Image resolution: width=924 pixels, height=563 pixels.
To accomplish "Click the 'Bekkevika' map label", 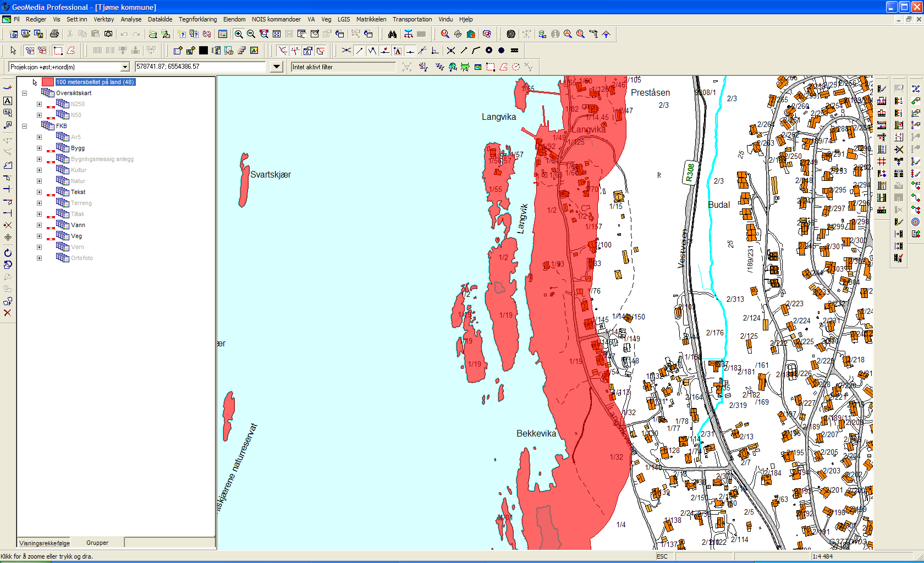I will click(536, 433).
